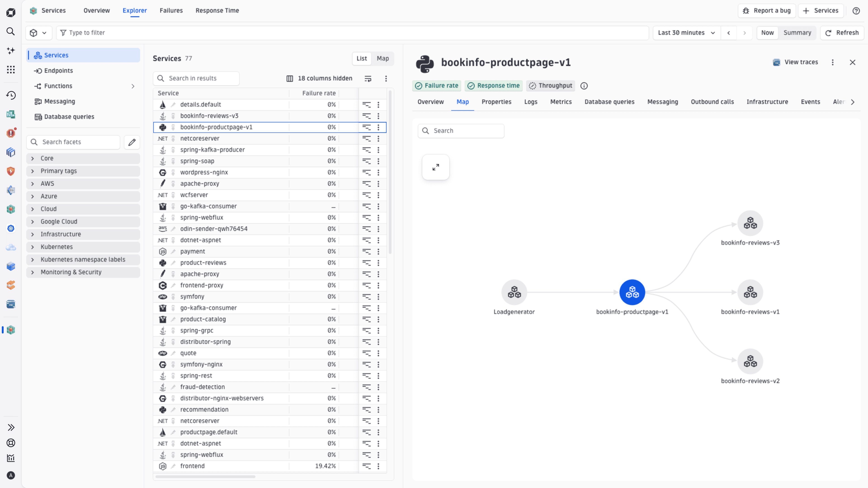Click the services table horizontal scrollbar
Screen dimensions: 868x488
[205, 477]
